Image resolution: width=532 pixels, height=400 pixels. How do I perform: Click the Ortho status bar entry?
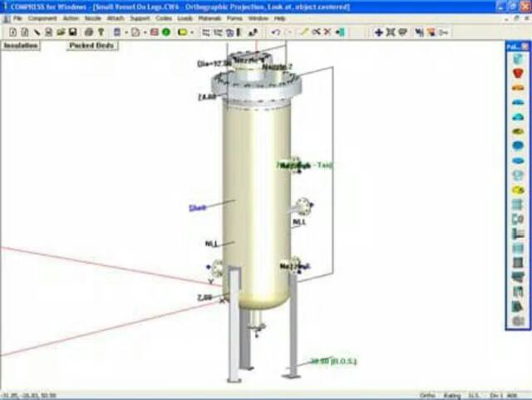click(427, 395)
